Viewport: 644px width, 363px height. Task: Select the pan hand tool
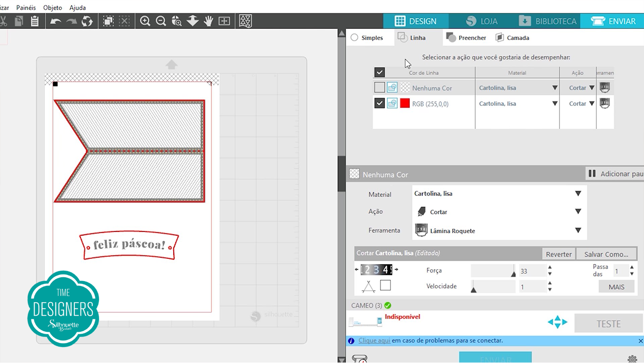point(208,21)
